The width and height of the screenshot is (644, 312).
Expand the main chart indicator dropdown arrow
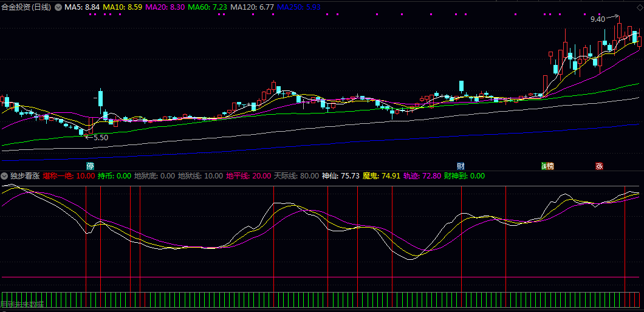[58, 7]
